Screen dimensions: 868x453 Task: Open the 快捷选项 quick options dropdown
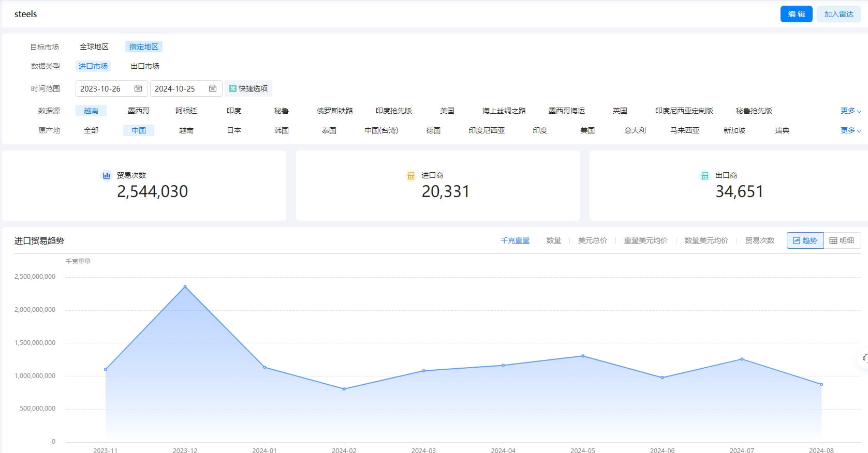[x=248, y=88]
